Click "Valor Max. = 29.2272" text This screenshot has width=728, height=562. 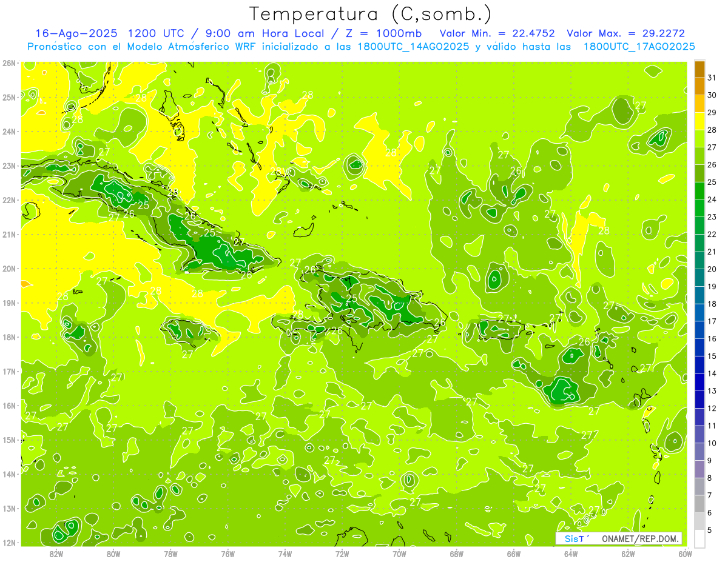[x=626, y=33]
